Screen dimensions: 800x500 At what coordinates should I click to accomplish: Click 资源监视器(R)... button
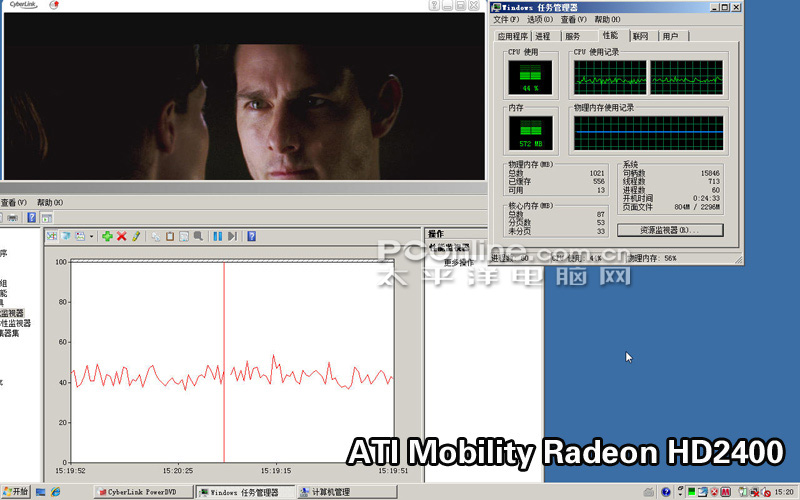tap(670, 230)
